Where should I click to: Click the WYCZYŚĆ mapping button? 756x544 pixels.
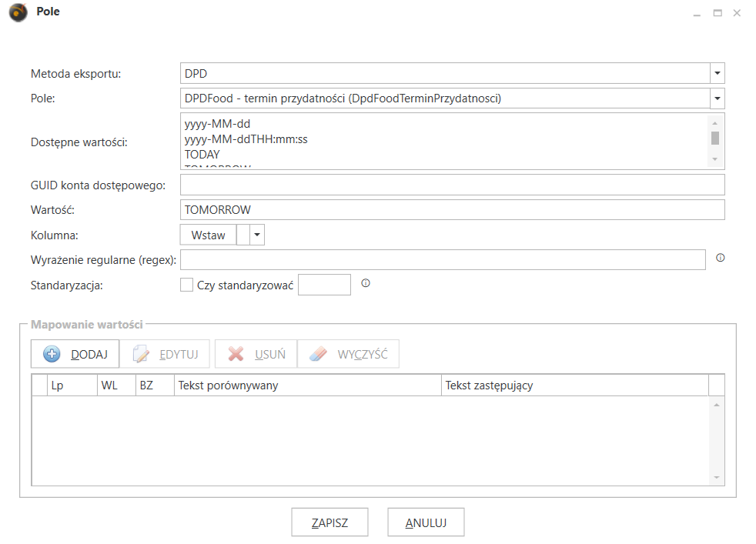pos(348,354)
